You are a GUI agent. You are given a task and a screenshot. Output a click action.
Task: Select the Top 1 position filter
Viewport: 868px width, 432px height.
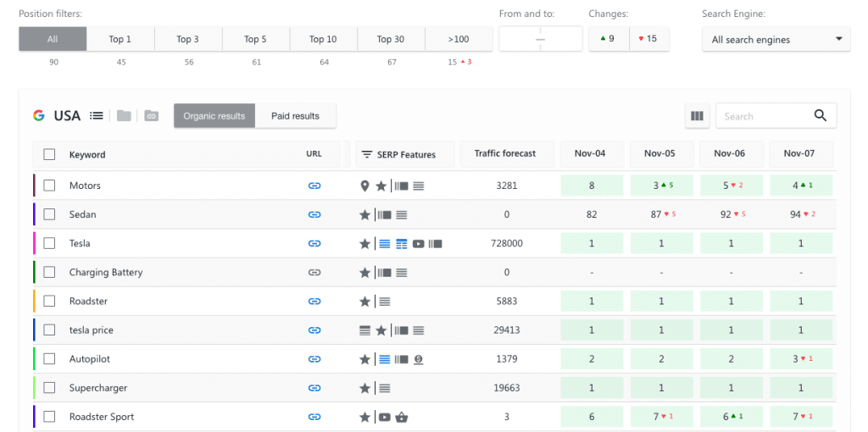120,39
